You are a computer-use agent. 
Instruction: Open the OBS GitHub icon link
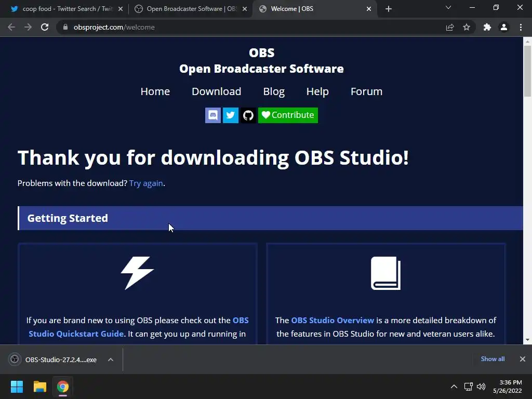point(248,115)
